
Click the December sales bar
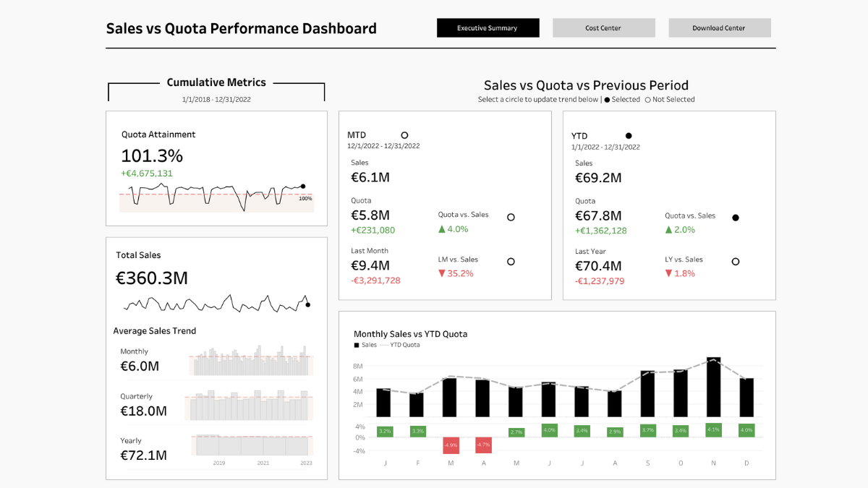click(x=746, y=398)
